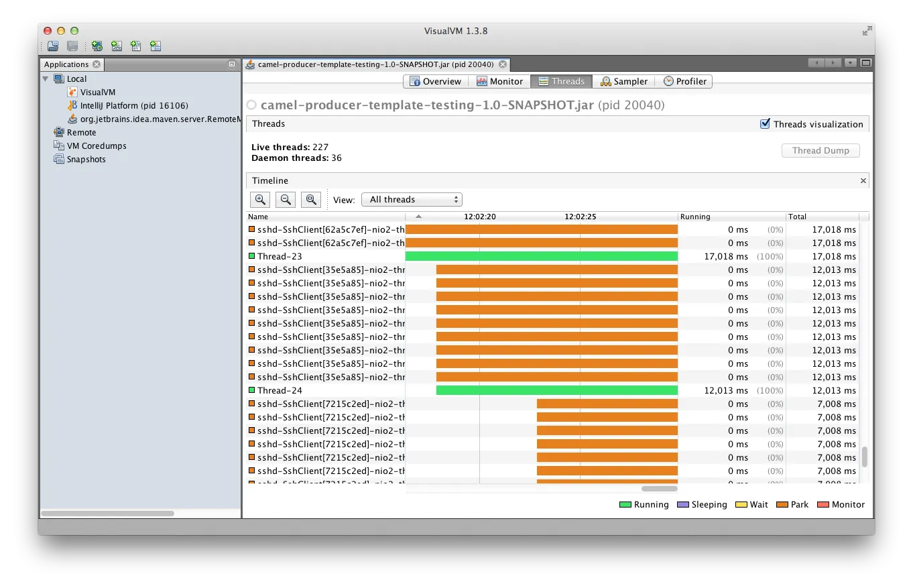Screen dimensions: 913x588
Task: Click the scroll documents right arrow
Action: 833,63
